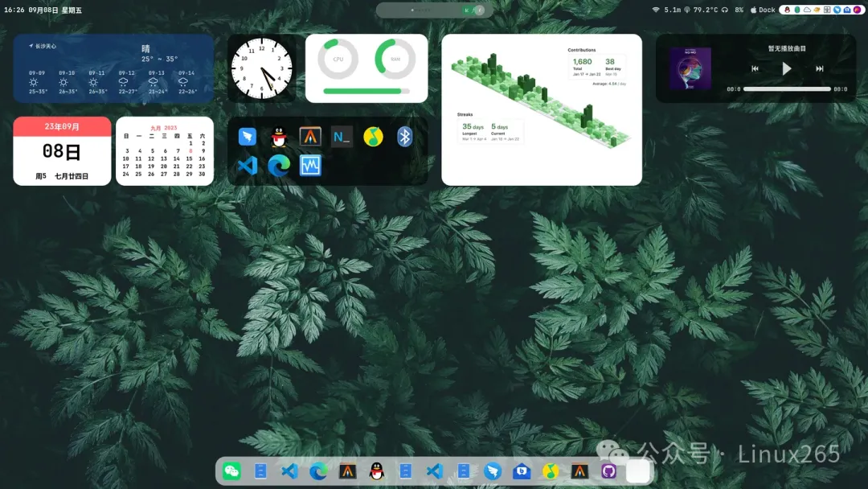Click QQ tray icon in the top bar
The image size is (868, 489).
click(x=787, y=10)
